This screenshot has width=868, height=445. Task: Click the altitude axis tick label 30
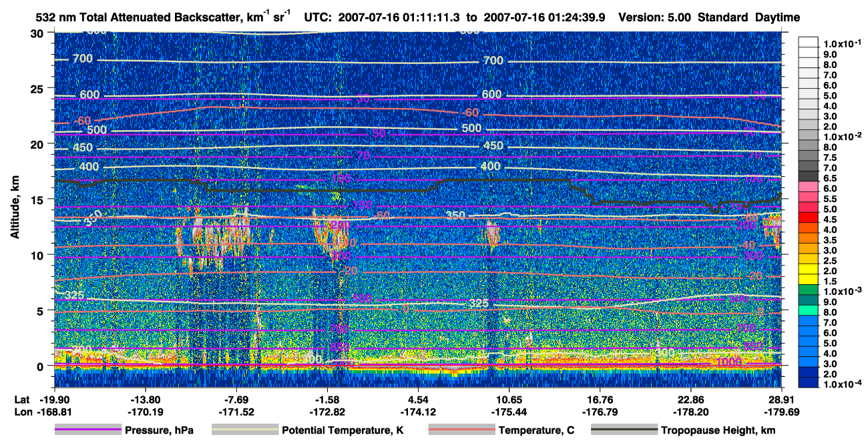click(x=39, y=33)
